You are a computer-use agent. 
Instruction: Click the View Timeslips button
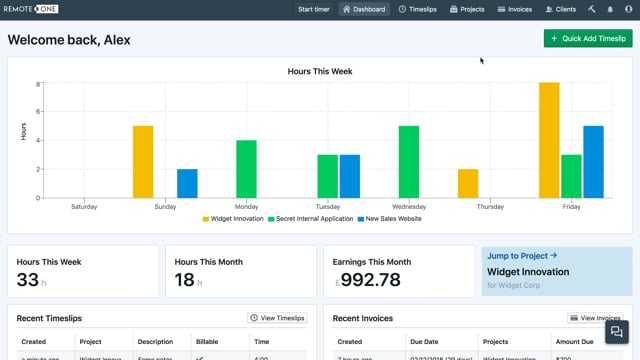pos(278,318)
